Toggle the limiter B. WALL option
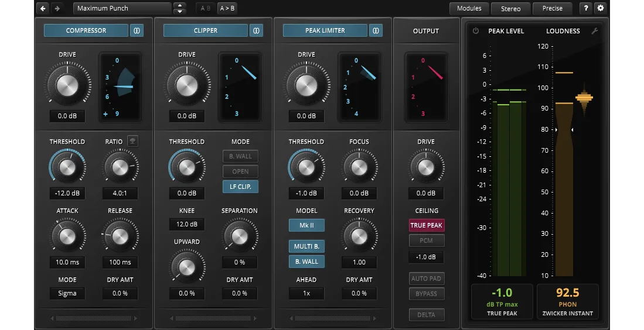644x330 pixels. (x=307, y=262)
